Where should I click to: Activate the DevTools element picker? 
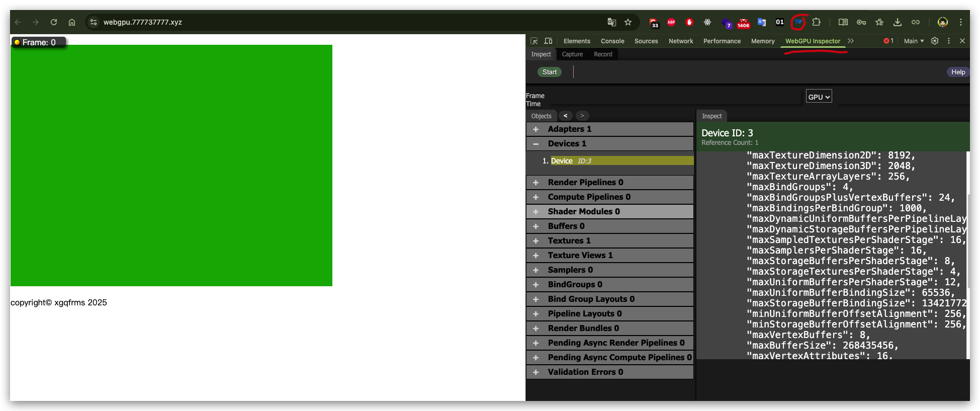click(534, 41)
